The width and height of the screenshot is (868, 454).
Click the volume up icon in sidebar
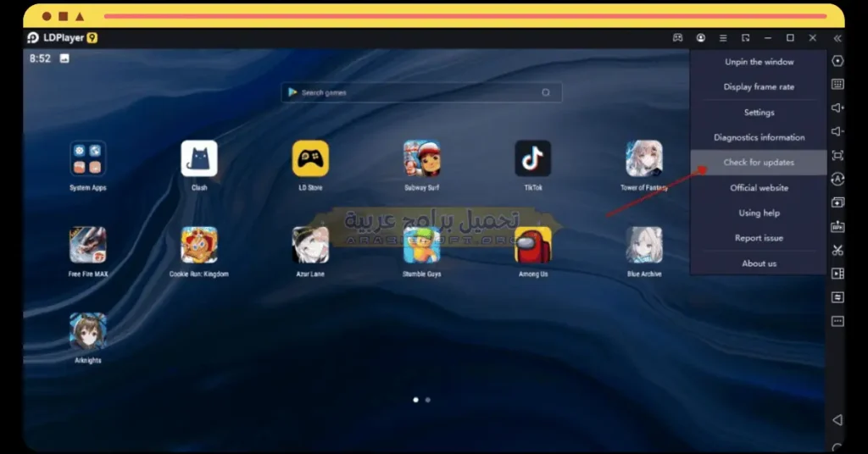[x=837, y=108]
